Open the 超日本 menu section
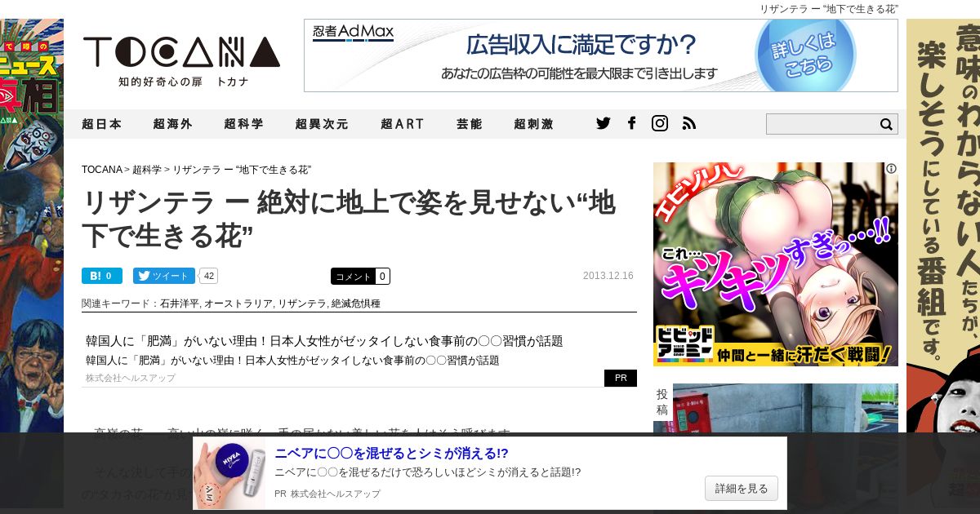The image size is (980, 514). (102, 124)
